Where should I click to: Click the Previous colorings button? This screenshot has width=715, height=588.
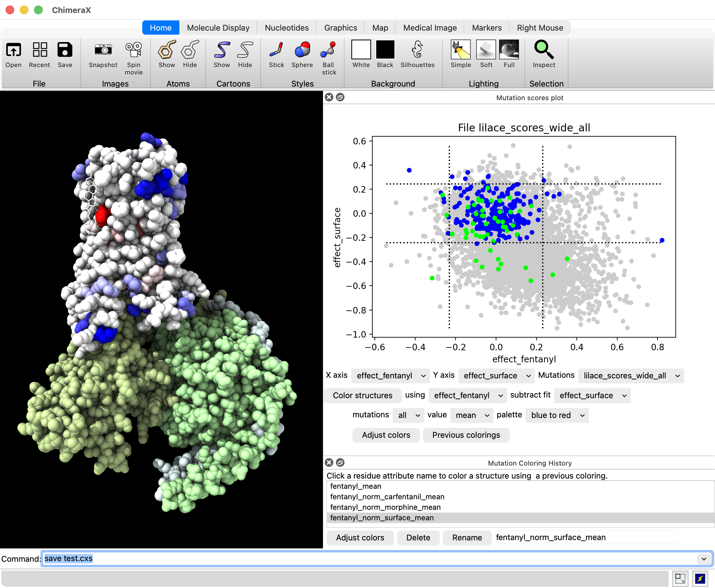coord(466,435)
